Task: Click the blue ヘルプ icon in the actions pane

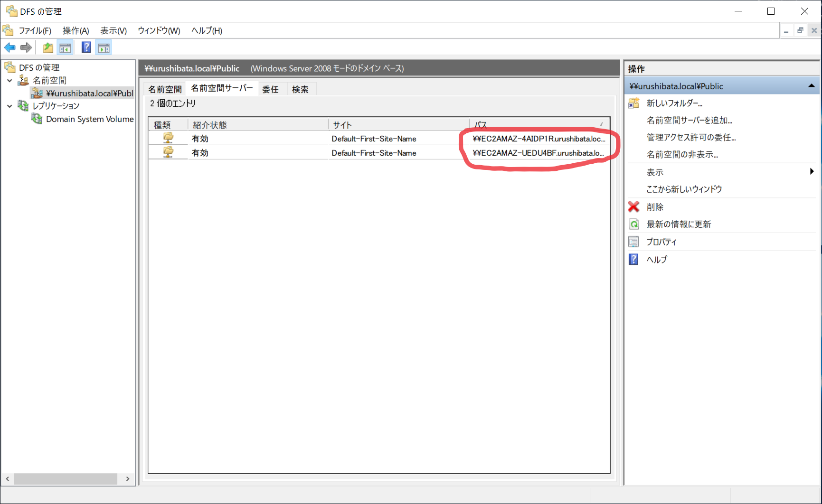Action: [634, 259]
